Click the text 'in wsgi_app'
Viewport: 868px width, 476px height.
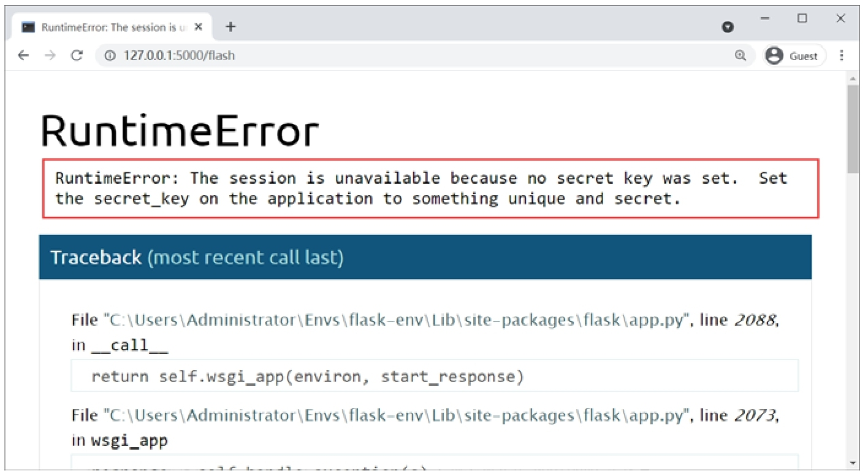click(x=120, y=440)
